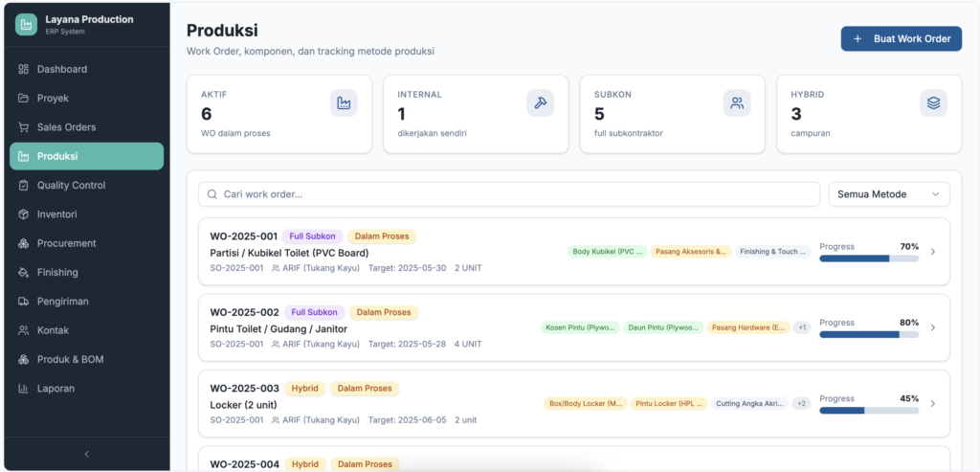Viewport: 980px width, 472px height.
Task: Click person icon in WO-2025-001 row
Action: coord(276,268)
